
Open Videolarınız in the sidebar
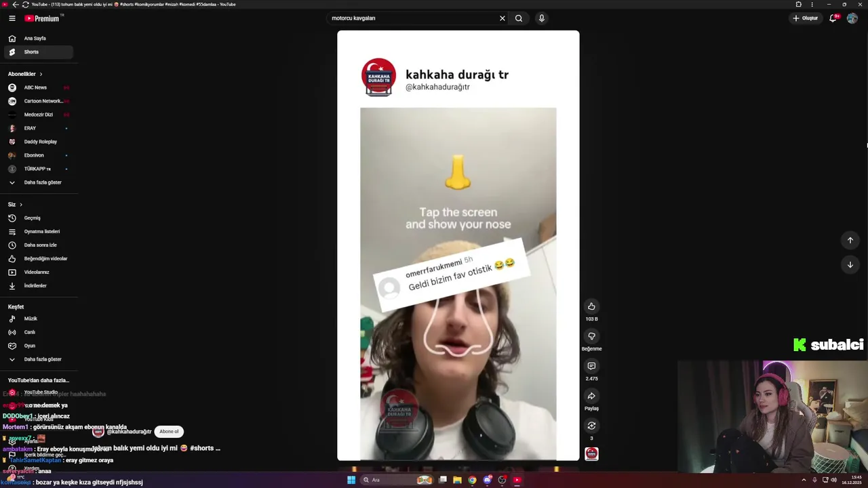coord(37,272)
